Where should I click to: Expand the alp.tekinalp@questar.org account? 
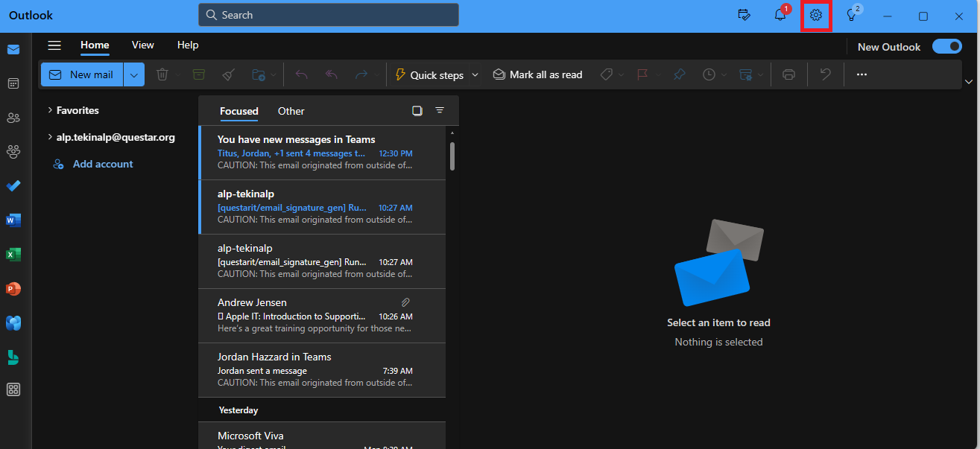pyautogui.click(x=49, y=137)
